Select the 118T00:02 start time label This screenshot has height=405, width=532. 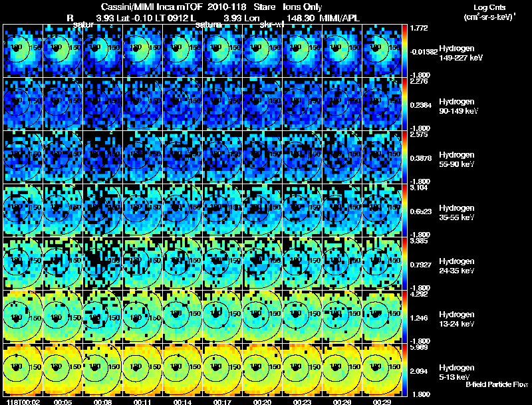[x=23, y=402]
